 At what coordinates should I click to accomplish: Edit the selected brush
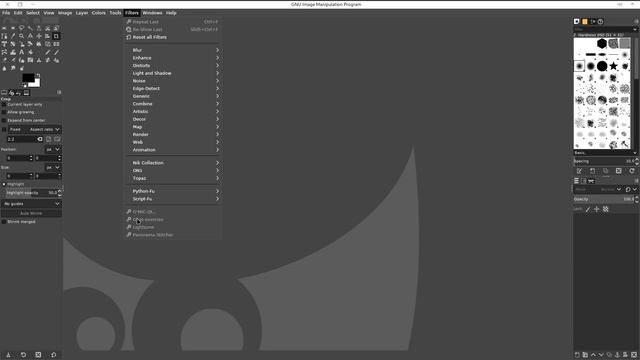(x=580, y=171)
